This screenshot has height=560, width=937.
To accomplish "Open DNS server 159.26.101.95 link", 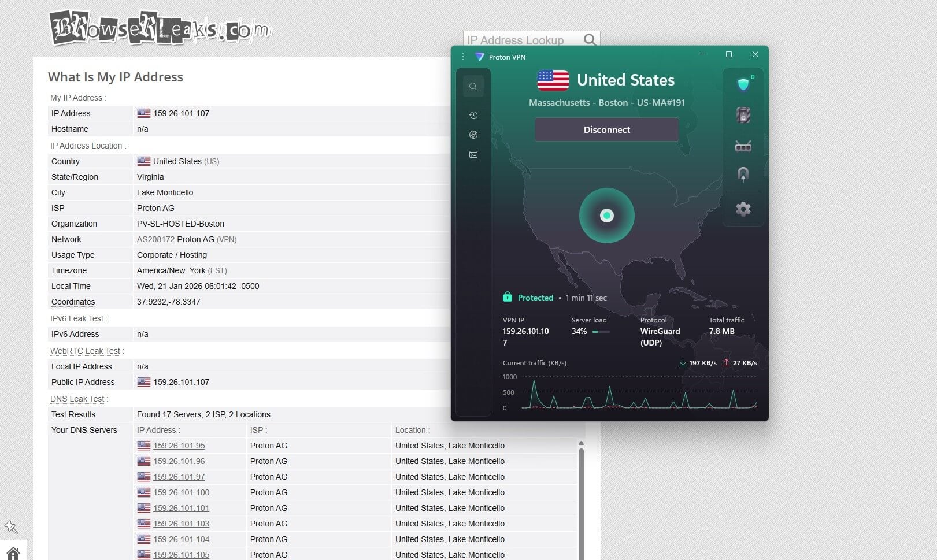I will [x=179, y=446].
